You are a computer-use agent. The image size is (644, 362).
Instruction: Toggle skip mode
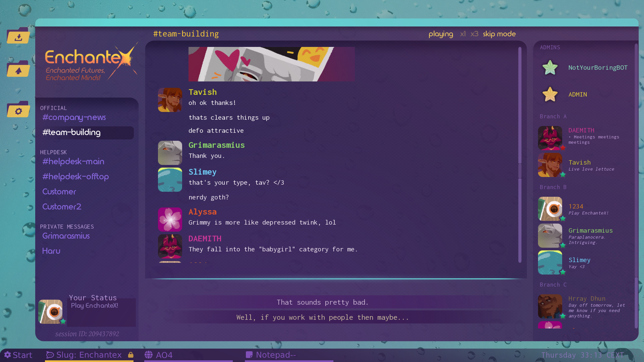(x=499, y=34)
